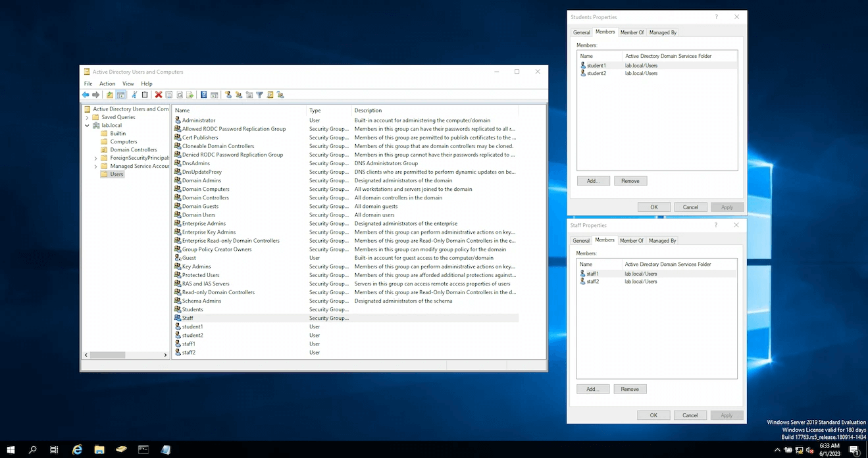
Task: Switch to Managed By tab in Staff Properties
Action: [x=662, y=241]
